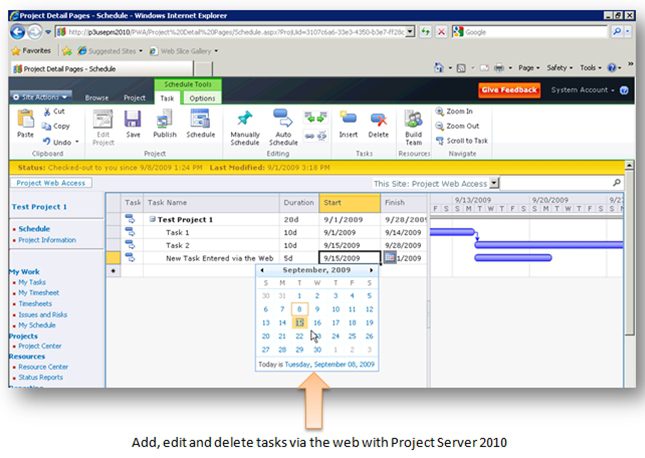Open the Resource Center link

pyautogui.click(x=43, y=367)
